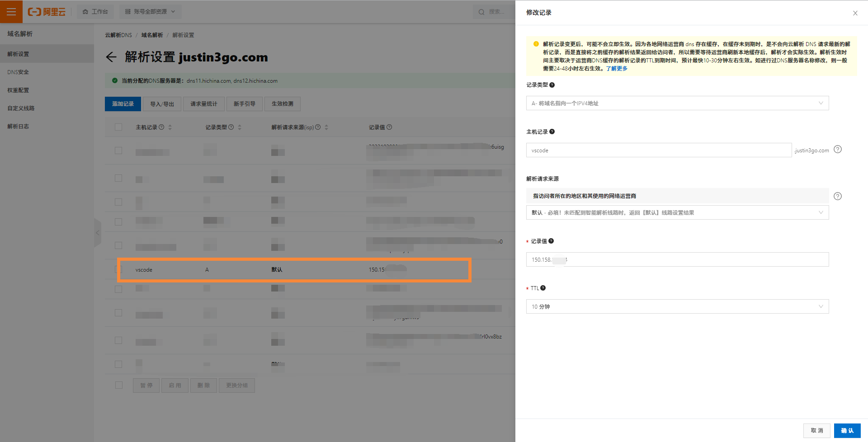This screenshot has width=868, height=442.
Task: Open the TTL dropdown showing 10 分钟
Action: coord(677,306)
